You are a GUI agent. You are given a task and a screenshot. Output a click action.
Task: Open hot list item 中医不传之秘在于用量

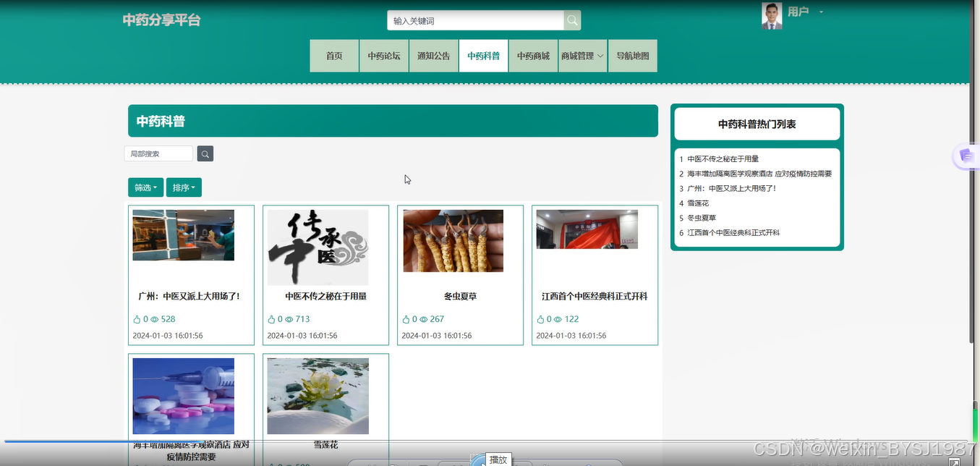(x=723, y=158)
